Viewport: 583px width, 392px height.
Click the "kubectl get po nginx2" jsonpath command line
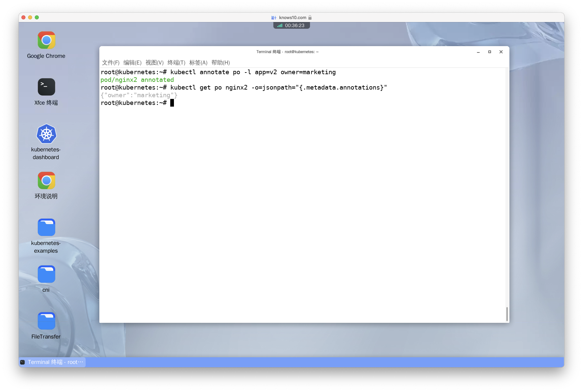coord(279,88)
